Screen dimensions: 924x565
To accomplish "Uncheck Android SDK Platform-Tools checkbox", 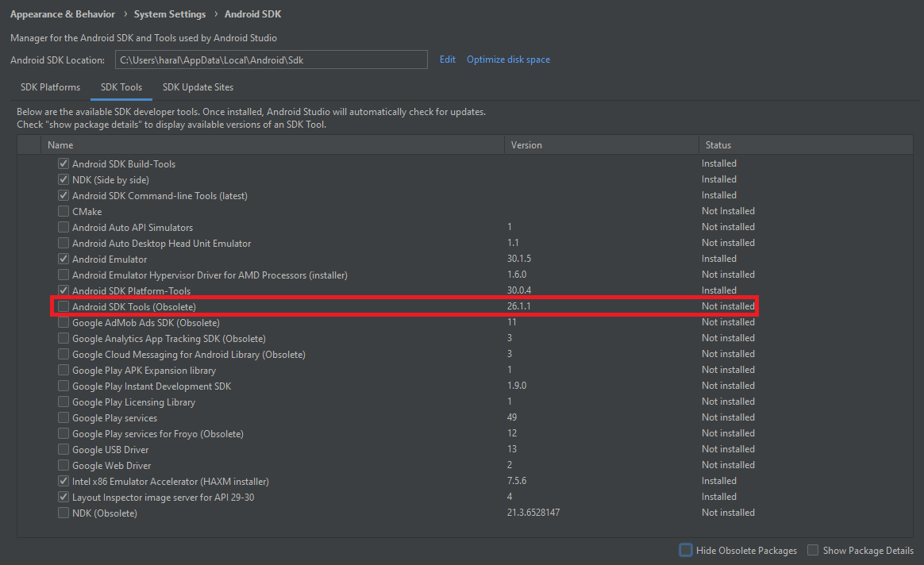I will pyautogui.click(x=64, y=290).
